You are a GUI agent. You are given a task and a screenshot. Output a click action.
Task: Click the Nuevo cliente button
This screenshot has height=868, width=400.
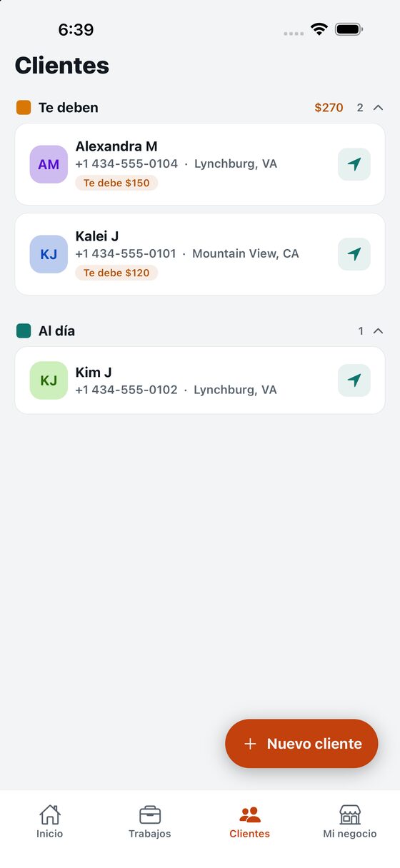(x=301, y=744)
